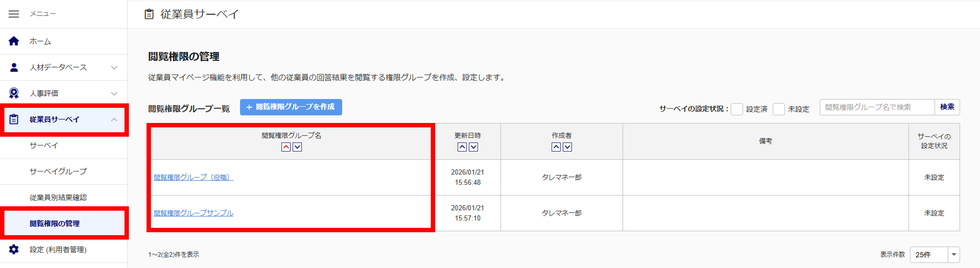Click 閲覧権限グループを作成 button
Screen dimensions: 980x268
291,107
